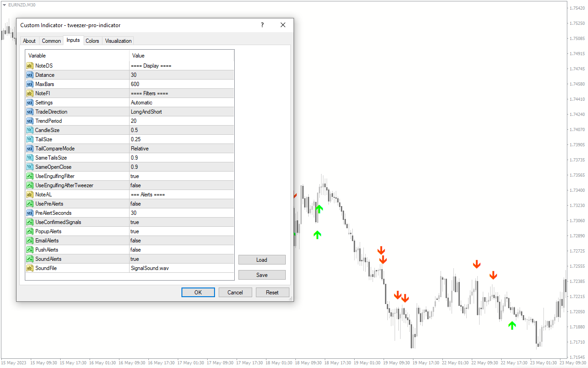Click the UseEngulfingFilter boolean icon
588x368 pixels.
coord(30,176)
